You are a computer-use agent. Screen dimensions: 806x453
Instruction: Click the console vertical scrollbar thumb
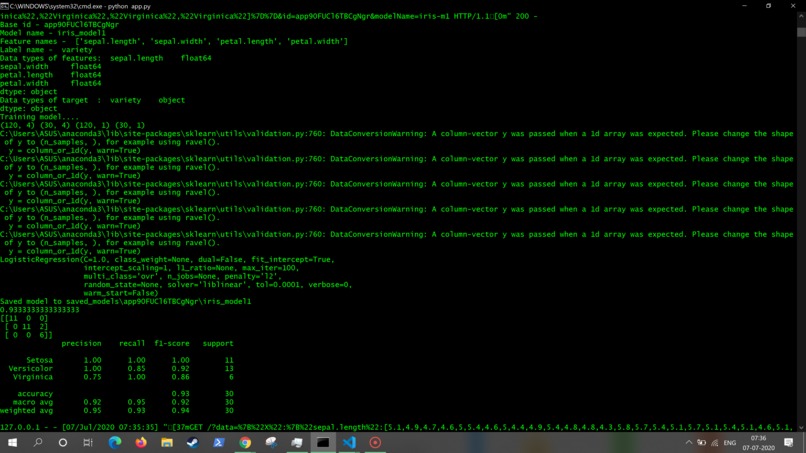[x=801, y=32]
